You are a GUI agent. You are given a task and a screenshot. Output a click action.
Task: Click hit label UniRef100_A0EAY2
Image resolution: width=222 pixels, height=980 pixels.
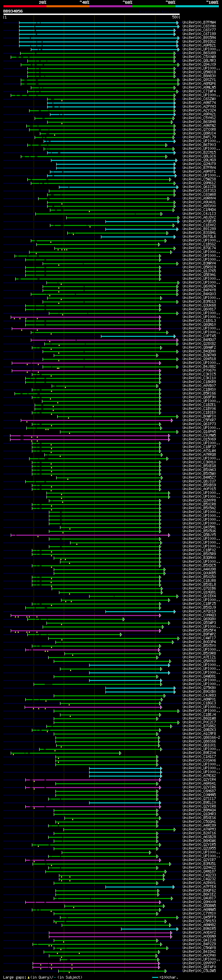pyautogui.click(x=199, y=932)
